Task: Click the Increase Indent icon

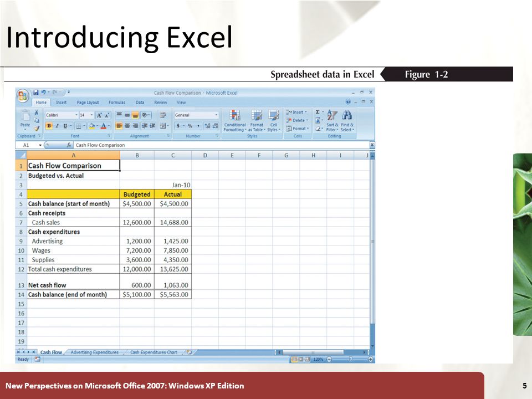Action: [153, 126]
